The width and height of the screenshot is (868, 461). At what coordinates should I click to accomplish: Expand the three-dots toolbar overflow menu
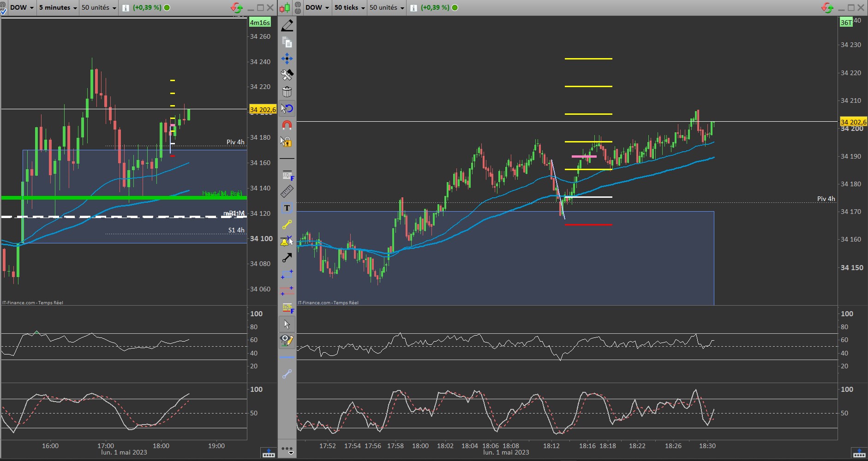point(287,449)
